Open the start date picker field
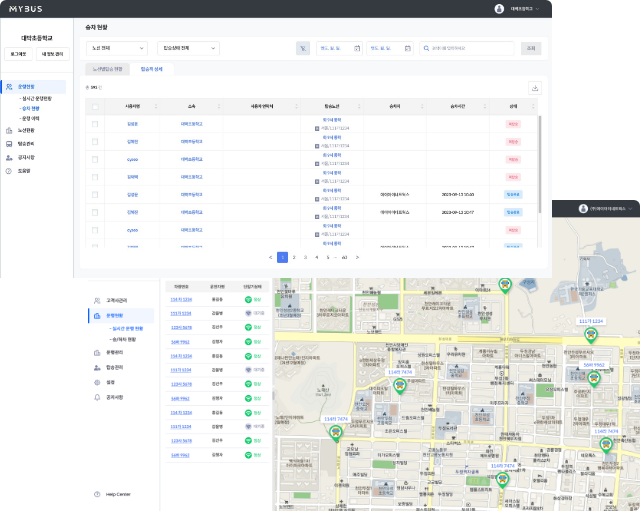The image size is (640, 511). 339,48
